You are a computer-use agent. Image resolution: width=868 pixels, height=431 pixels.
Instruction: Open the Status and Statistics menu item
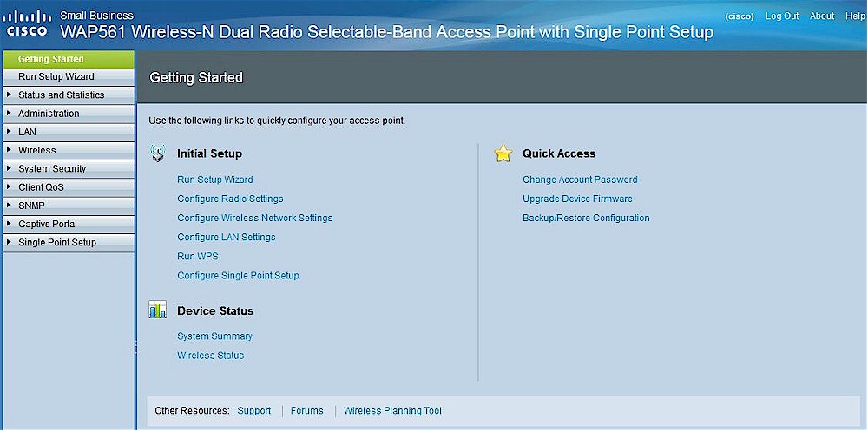(x=69, y=95)
